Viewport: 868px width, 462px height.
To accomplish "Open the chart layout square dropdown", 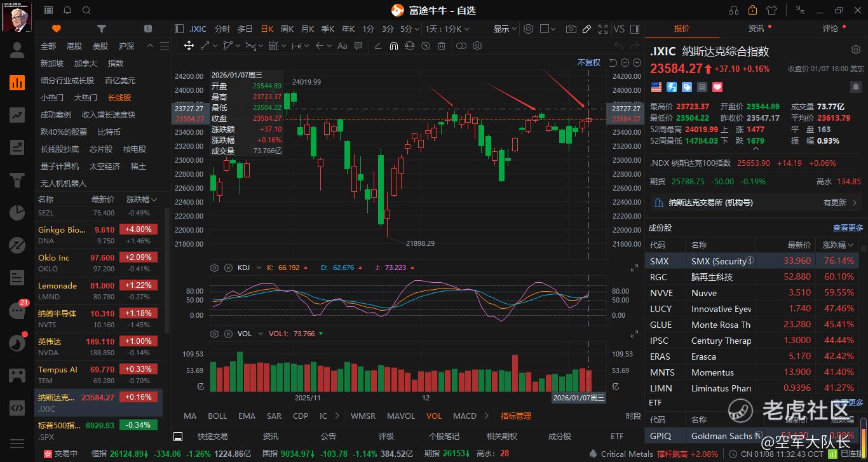I will (x=548, y=29).
